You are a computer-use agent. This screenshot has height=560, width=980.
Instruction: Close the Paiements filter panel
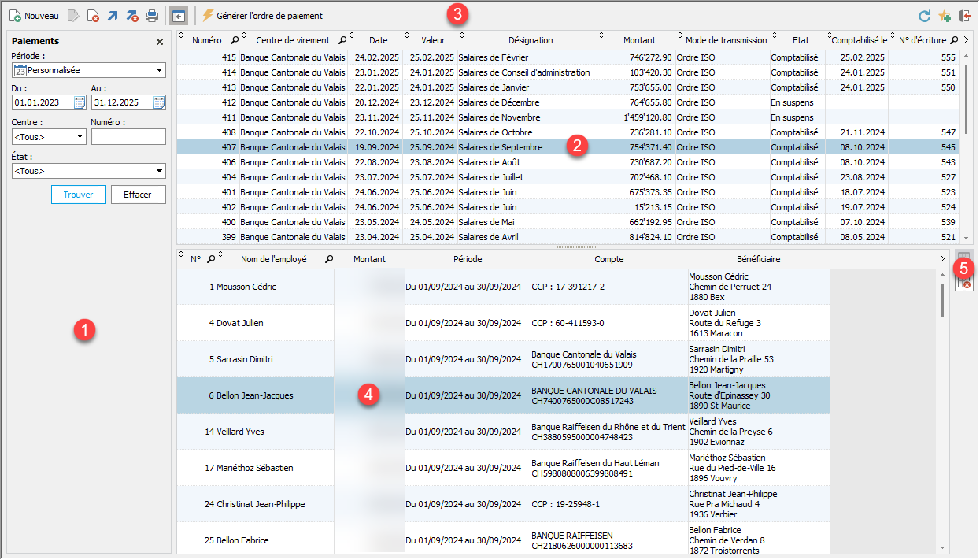coord(160,42)
